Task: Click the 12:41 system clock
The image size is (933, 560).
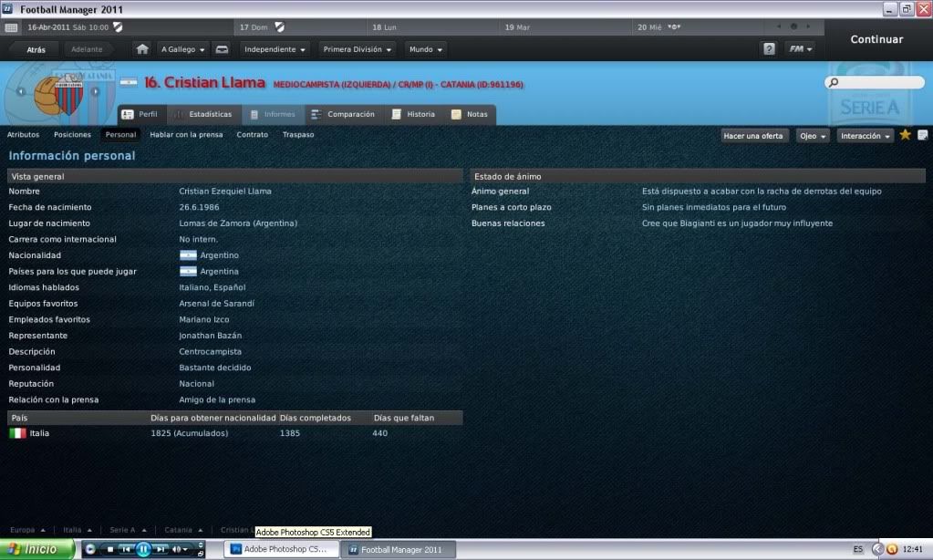Action: (x=912, y=549)
